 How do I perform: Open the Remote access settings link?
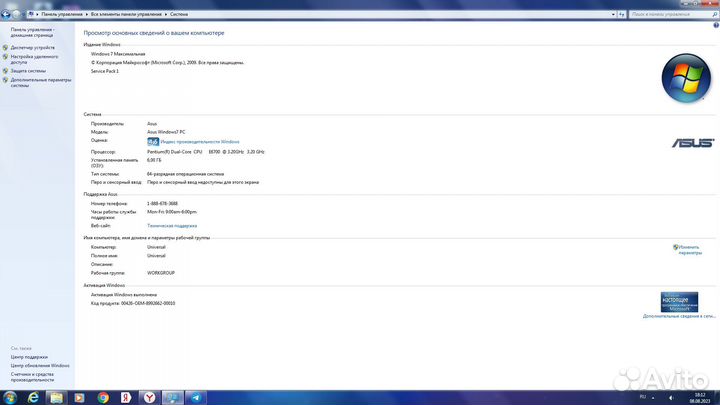pyautogui.click(x=35, y=59)
